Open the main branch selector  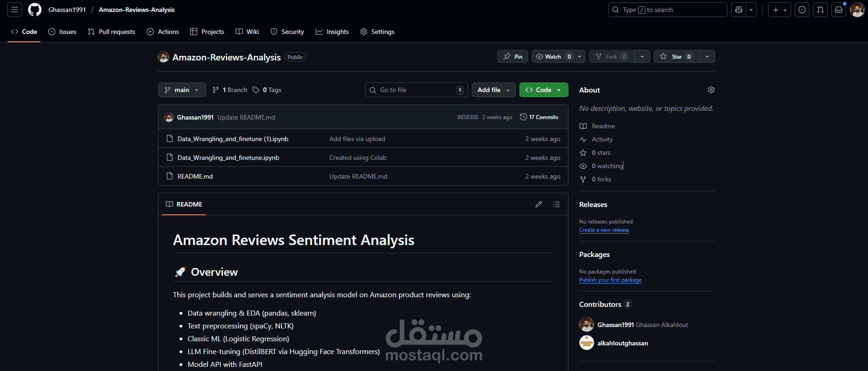(182, 90)
